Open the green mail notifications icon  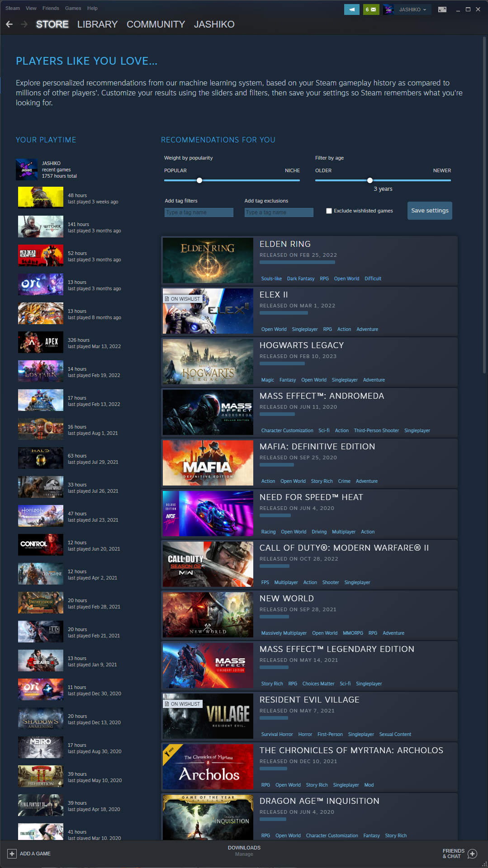[371, 9]
